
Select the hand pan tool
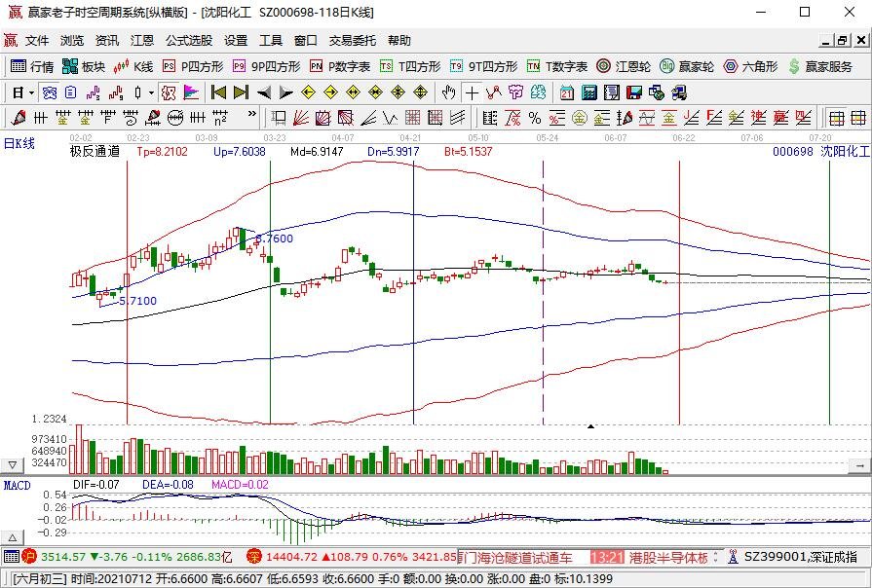coord(449,92)
